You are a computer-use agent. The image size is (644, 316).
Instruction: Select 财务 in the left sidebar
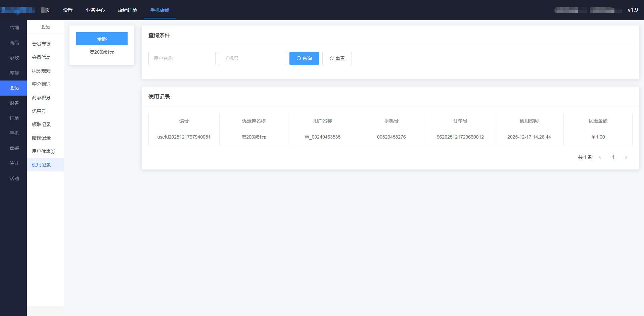pyautogui.click(x=14, y=103)
